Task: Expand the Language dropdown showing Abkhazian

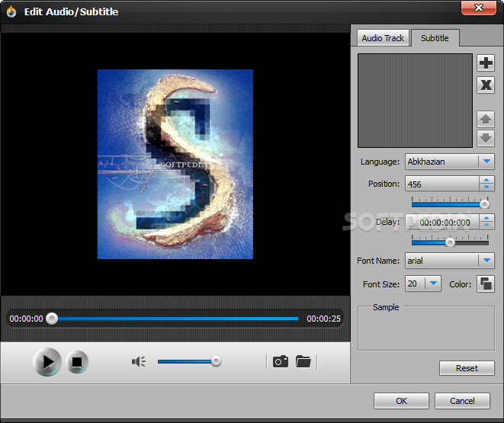Action: click(x=486, y=162)
